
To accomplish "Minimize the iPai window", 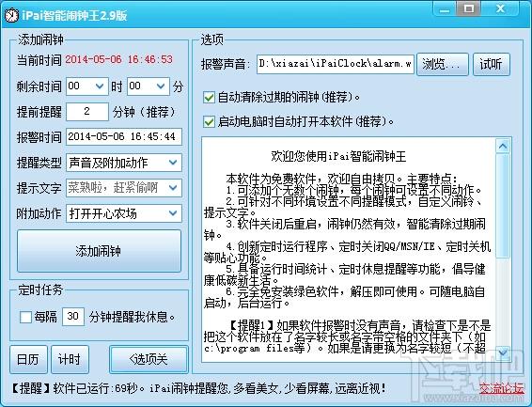I will [x=445, y=9].
